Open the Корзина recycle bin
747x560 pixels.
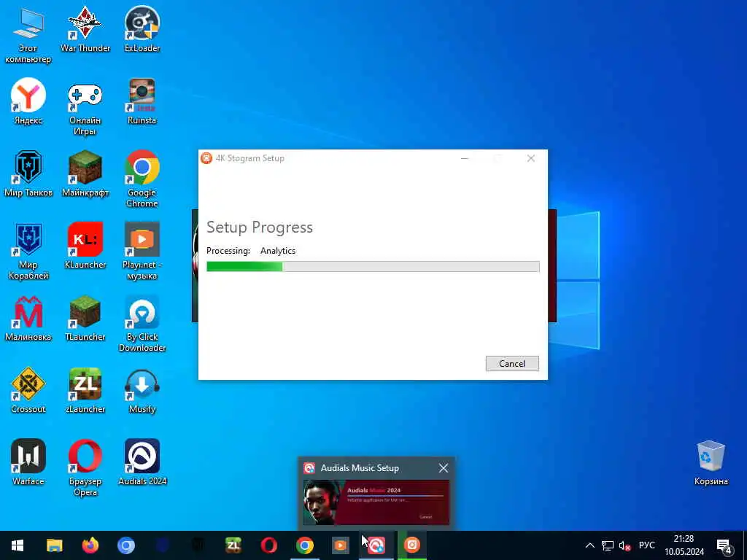click(x=711, y=463)
